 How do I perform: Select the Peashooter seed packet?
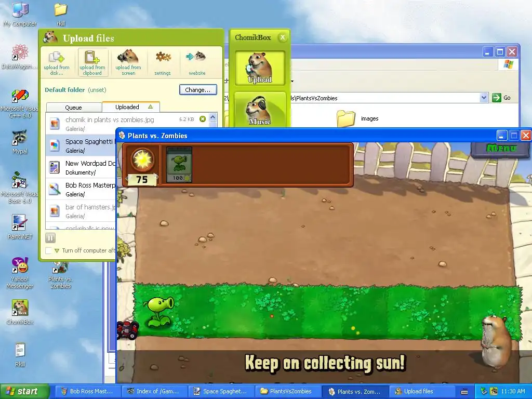(179, 165)
